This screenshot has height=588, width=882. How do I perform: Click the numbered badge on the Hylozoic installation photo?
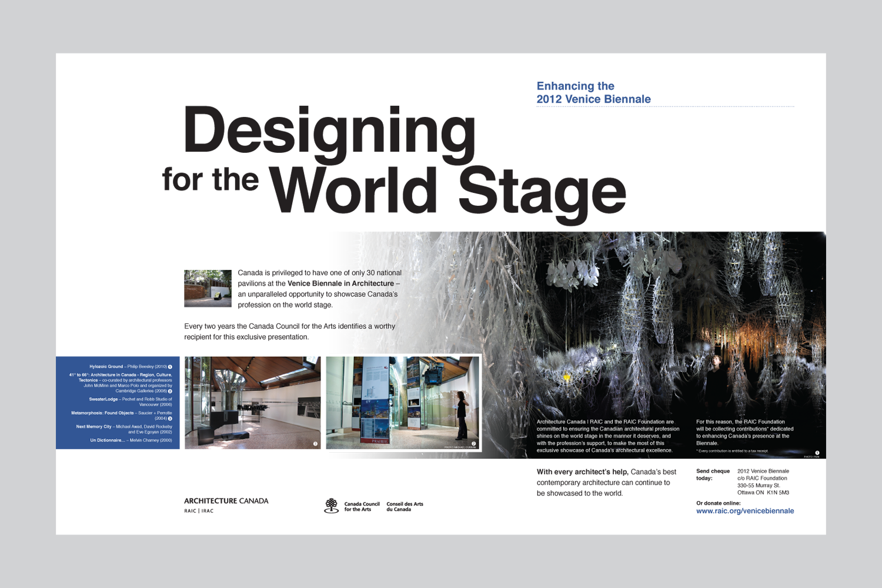coord(817,452)
